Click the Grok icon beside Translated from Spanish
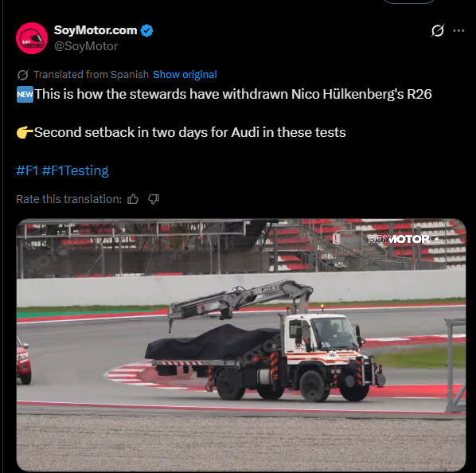This screenshot has height=473, width=476. [23, 75]
